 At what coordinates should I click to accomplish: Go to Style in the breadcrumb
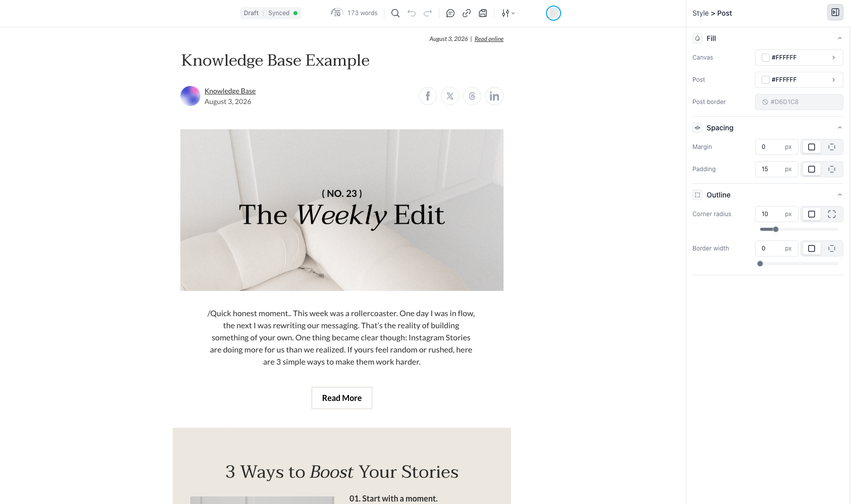[700, 13]
